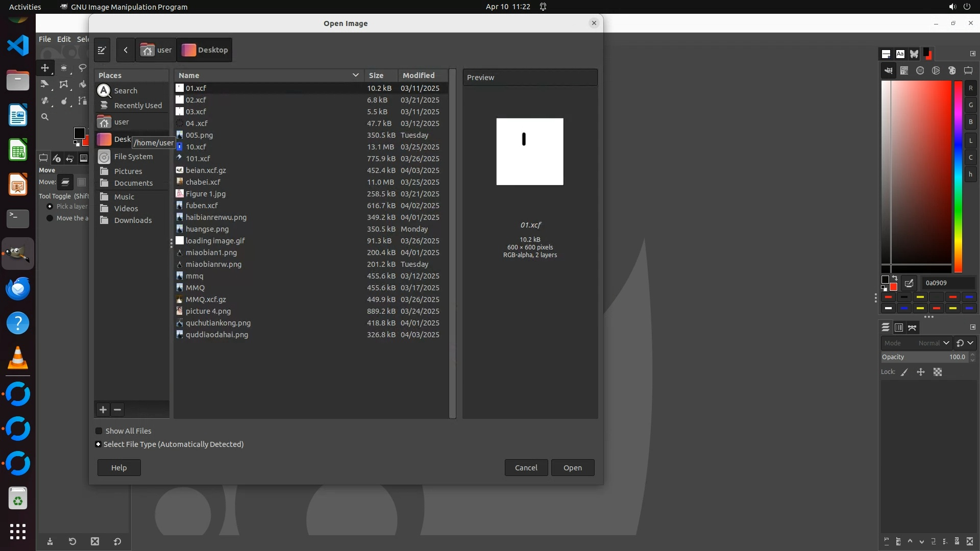
Task: Select the Pick a layer radio option
Action: pos(50,207)
